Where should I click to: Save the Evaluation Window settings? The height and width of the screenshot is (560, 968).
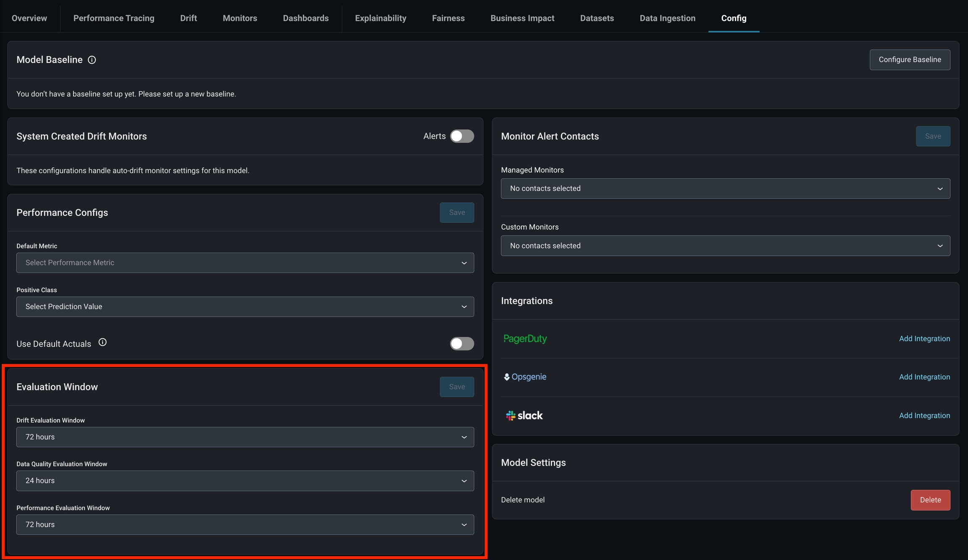pyautogui.click(x=457, y=387)
